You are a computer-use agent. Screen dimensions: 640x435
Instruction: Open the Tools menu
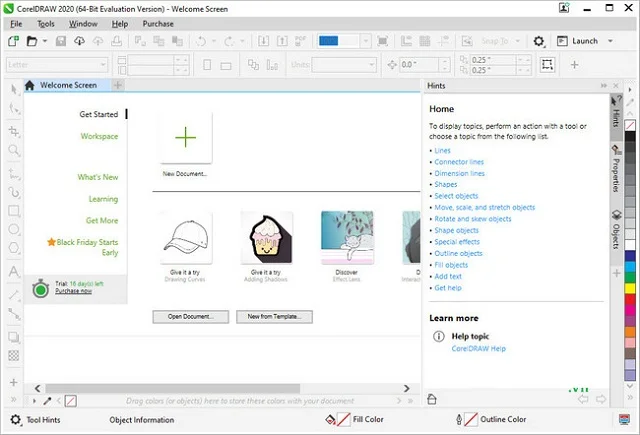(46, 24)
